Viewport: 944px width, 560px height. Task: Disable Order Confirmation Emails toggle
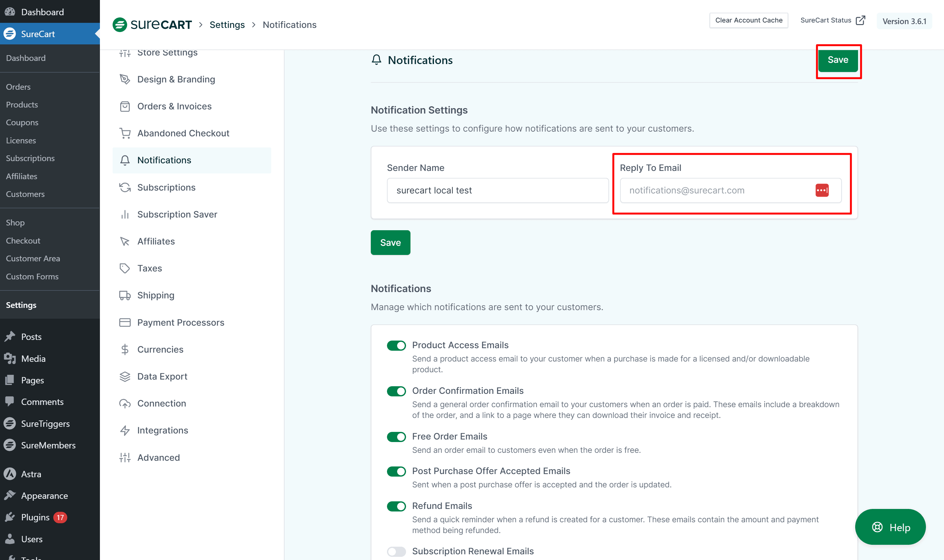tap(396, 391)
